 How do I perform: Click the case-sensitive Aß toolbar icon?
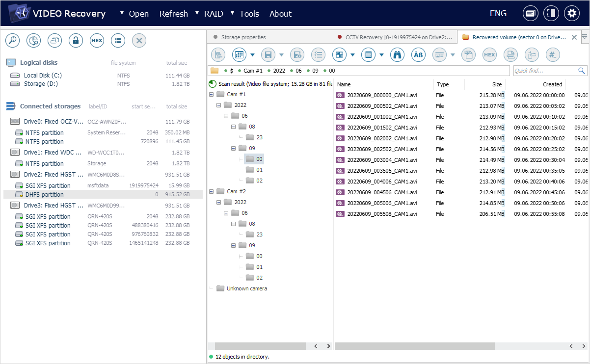[418, 54]
